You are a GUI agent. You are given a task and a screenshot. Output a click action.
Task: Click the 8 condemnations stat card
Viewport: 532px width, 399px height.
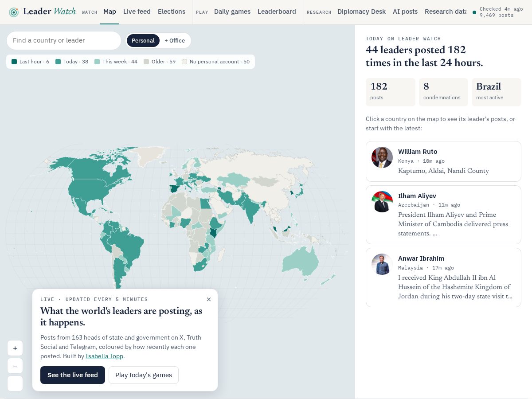tap(443, 92)
